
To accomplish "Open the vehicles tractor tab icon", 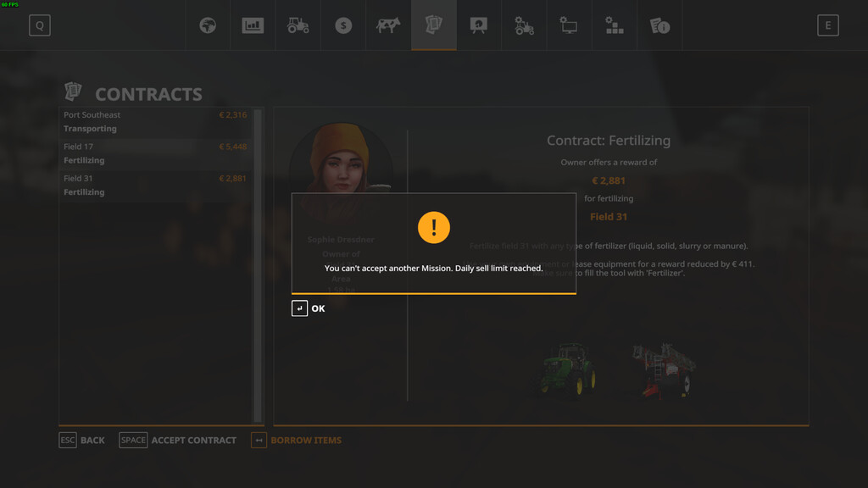I will point(298,25).
